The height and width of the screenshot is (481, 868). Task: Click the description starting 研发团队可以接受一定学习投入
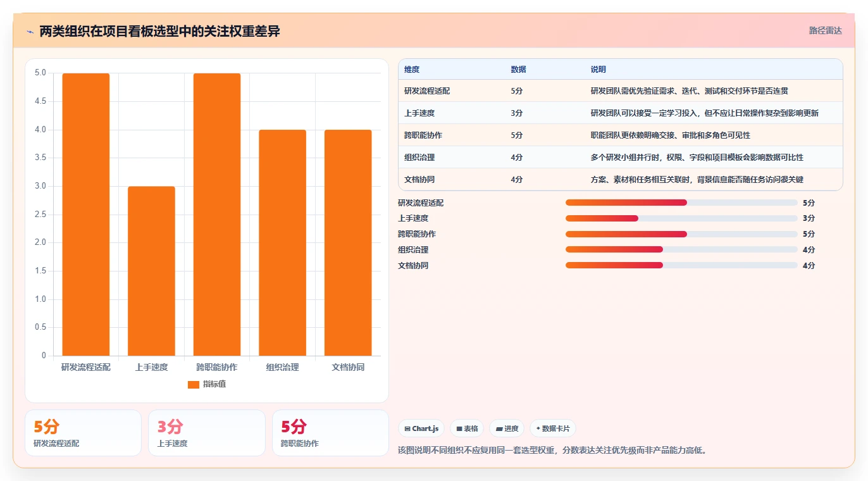tap(704, 113)
